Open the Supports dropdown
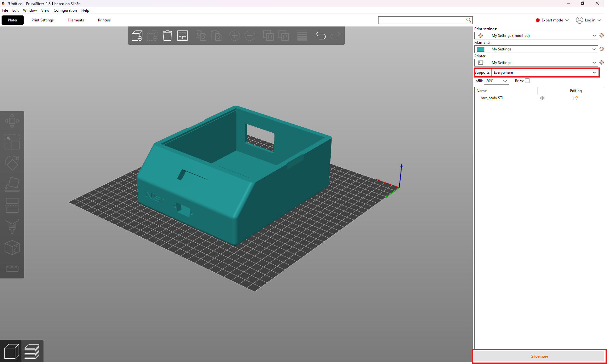607x364 pixels. [x=545, y=72]
